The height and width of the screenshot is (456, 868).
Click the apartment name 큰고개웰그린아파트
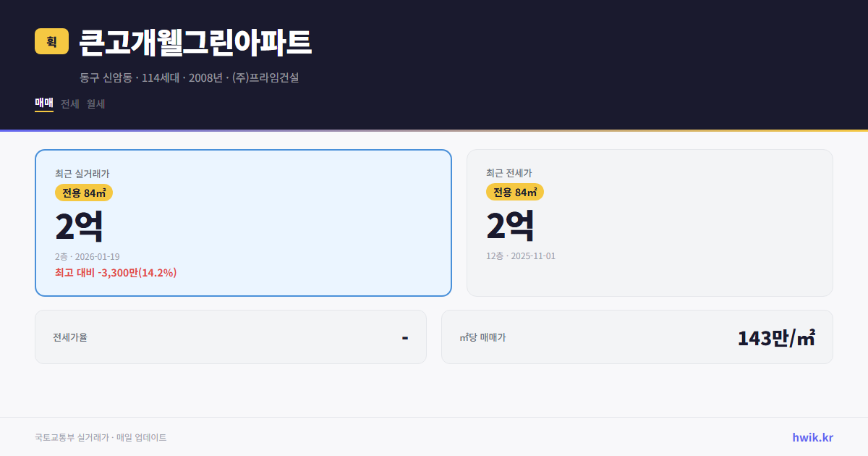point(195,42)
